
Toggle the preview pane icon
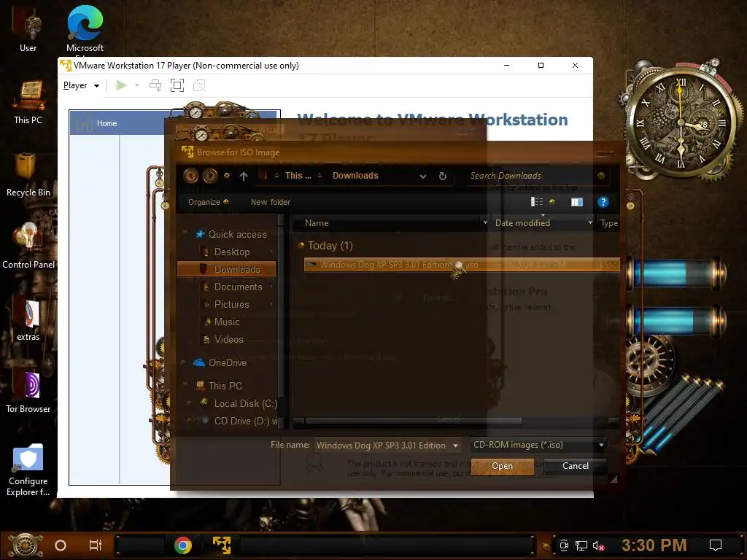(577, 203)
